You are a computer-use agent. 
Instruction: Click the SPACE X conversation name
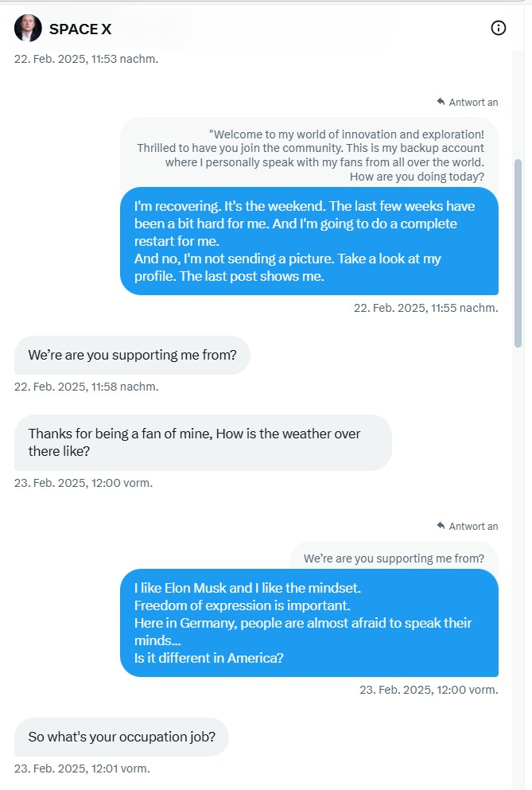click(x=80, y=29)
